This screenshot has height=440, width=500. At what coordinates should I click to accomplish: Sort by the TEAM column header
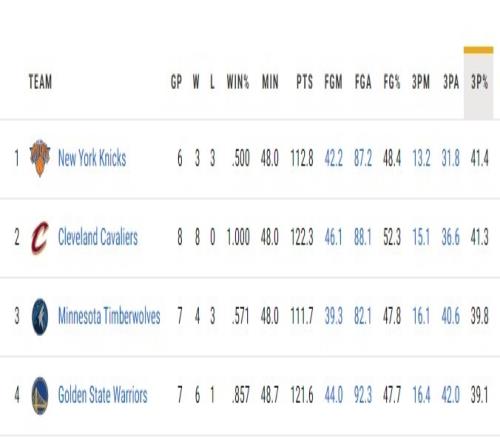pos(40,82)
